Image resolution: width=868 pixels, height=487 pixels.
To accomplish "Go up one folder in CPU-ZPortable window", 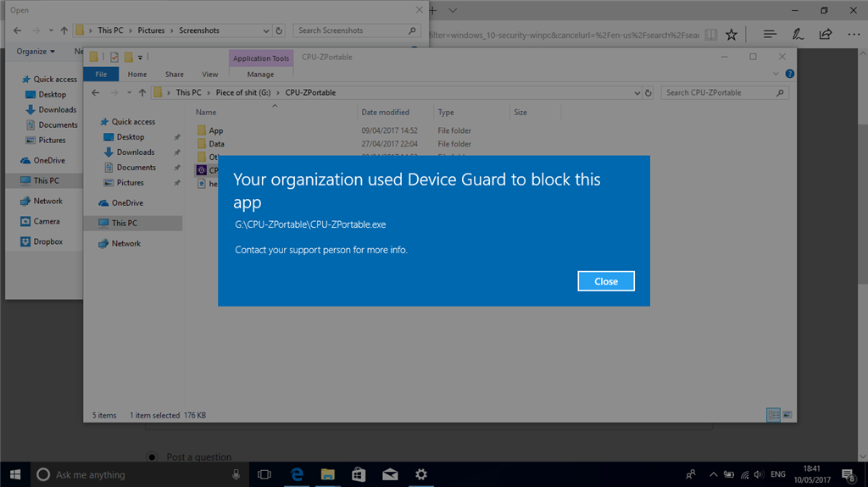I will click(x=142, y=92).
